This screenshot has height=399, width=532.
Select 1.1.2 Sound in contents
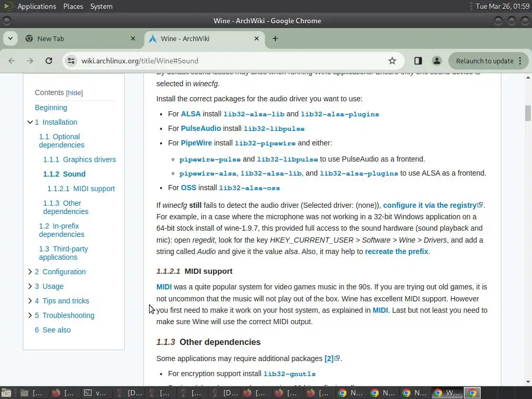64,174
